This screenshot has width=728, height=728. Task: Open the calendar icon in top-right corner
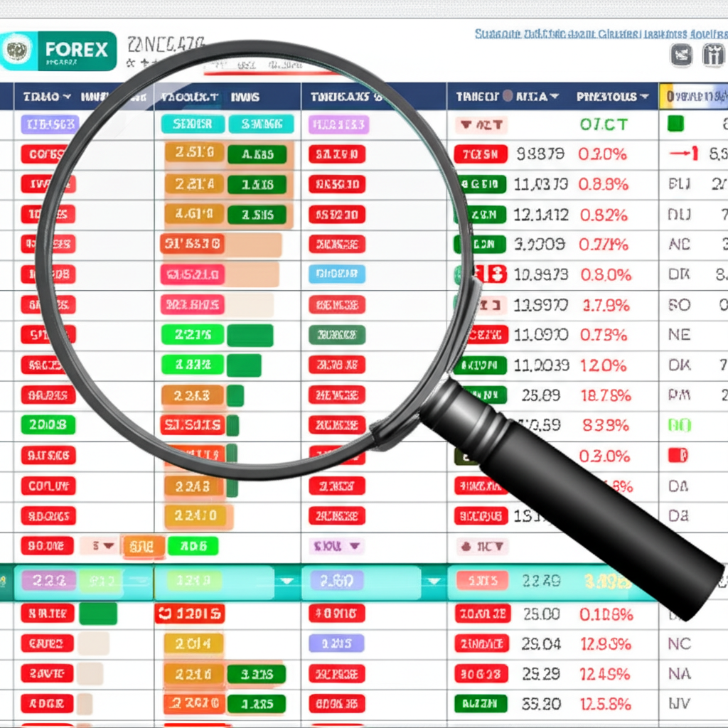pyautogui.click(x=713, y=55)
